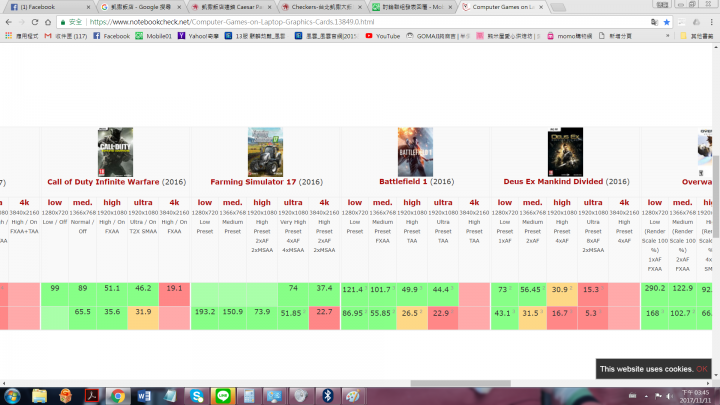Open Farming Simulator 17 link
The image size is (720, 405).
tap(253, 182)
